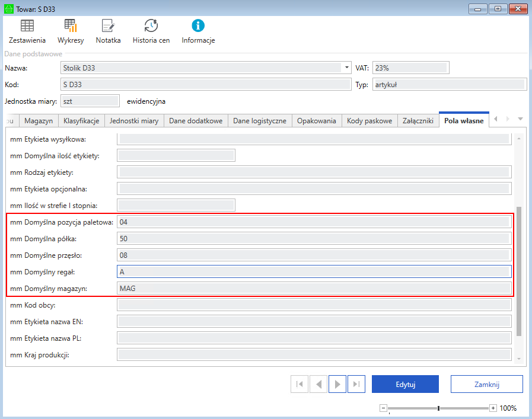Viewport: 532px width, 419px height.
Task: Go to the first record
Action: 300,384
